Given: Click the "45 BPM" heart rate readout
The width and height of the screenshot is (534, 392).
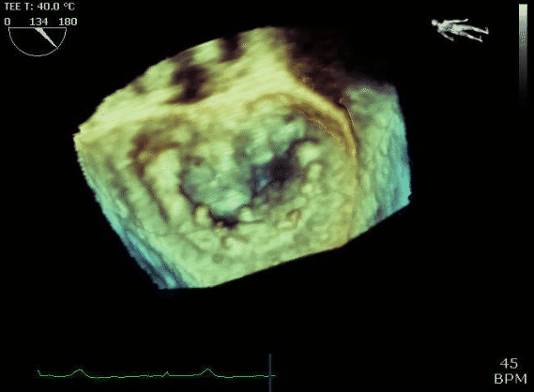Looking at the screenshot, I should [511, 371].
